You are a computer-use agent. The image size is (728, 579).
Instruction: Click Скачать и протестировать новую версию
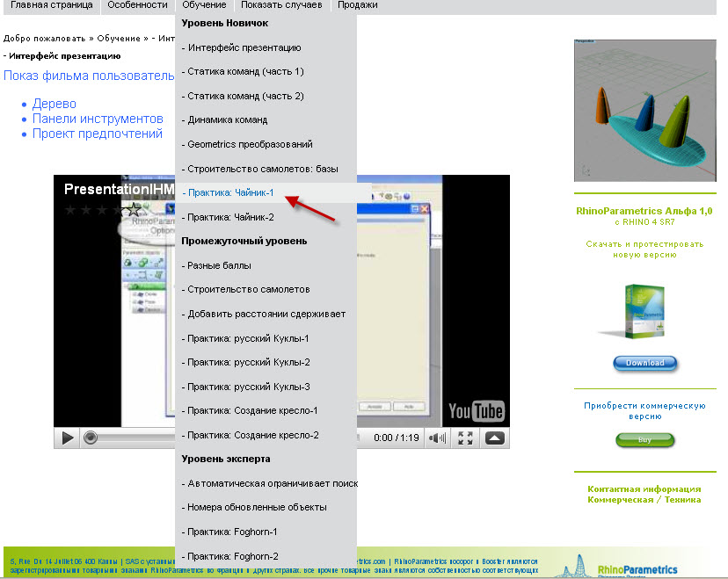[x=644, y=250]
